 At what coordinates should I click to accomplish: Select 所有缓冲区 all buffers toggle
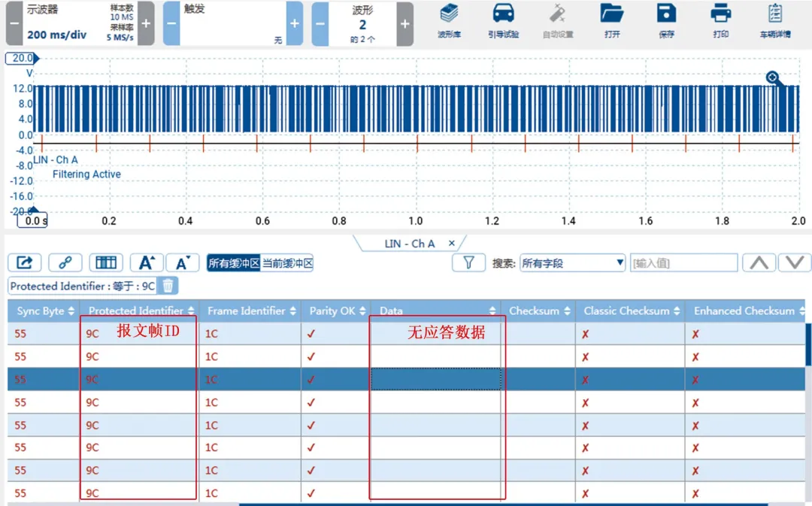pos(233,263)
